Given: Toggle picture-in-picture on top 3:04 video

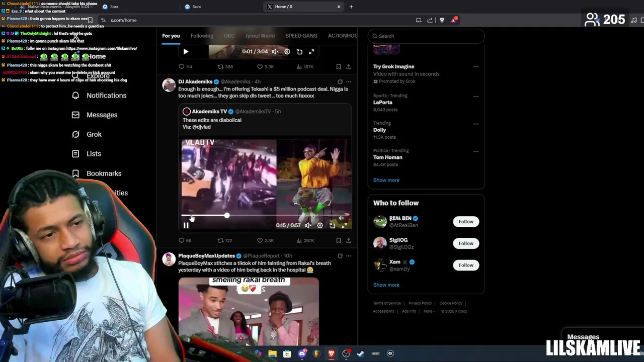Looking at the screenshot, I should tap(299, 51).
